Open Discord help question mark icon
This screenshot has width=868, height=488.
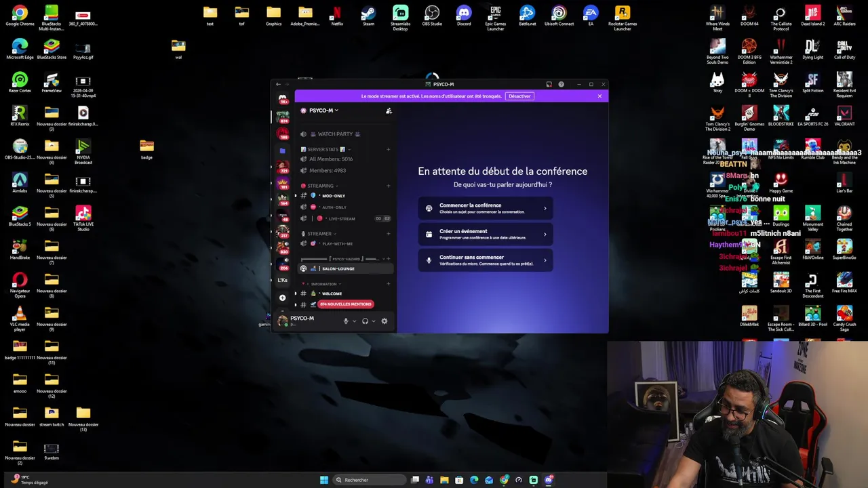tap(561, 85)
